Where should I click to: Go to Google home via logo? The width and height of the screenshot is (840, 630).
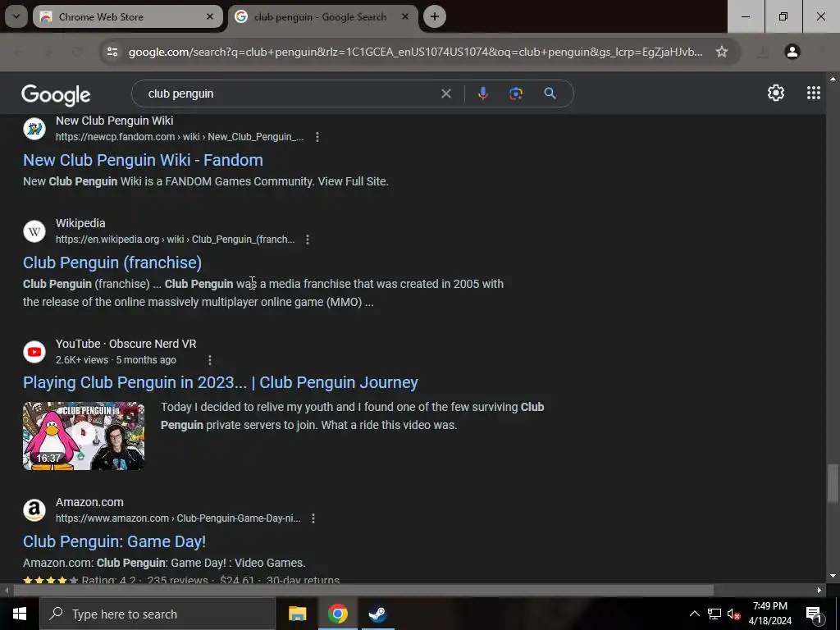tap(56, 95)
